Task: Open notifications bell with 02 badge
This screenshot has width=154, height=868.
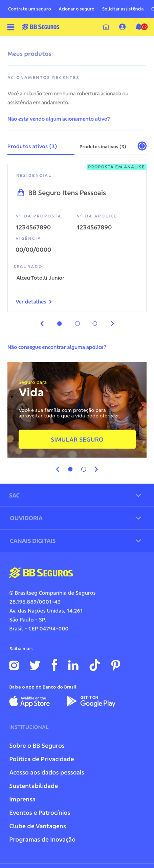Action: [x=141, y=27]
